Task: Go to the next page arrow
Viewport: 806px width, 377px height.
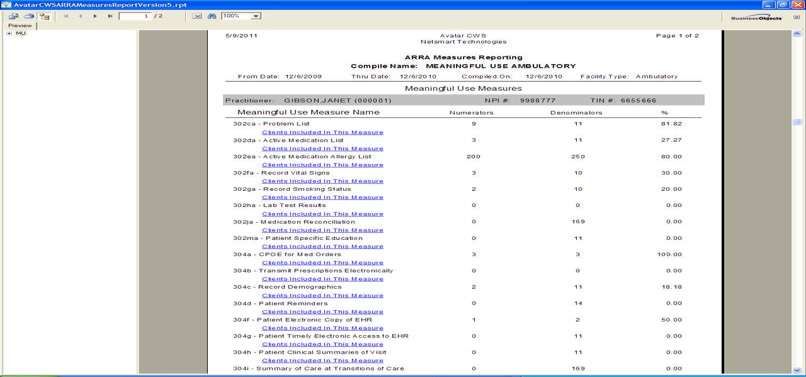Action: click(x=95, y=16)
